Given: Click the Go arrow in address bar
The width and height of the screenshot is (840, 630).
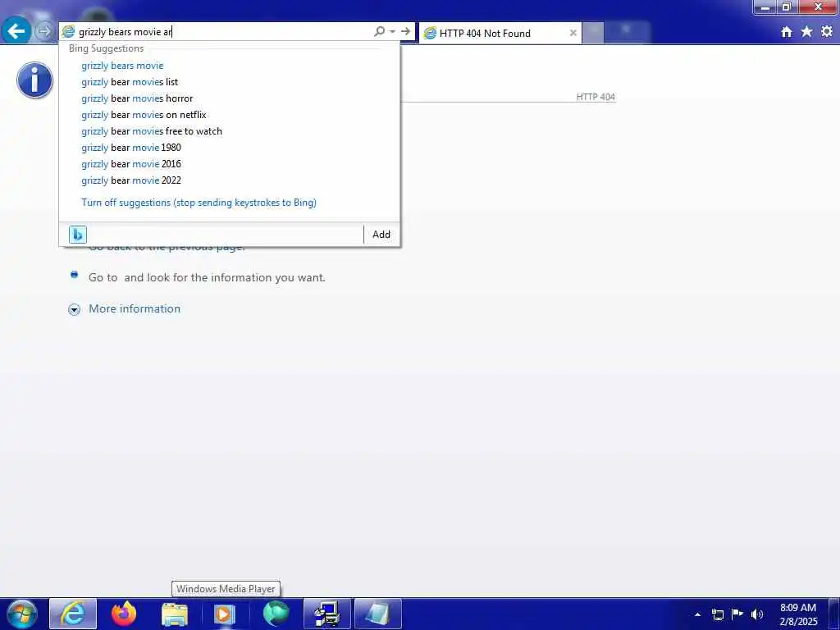Looking at the screenshot, I should coord(405,32).
